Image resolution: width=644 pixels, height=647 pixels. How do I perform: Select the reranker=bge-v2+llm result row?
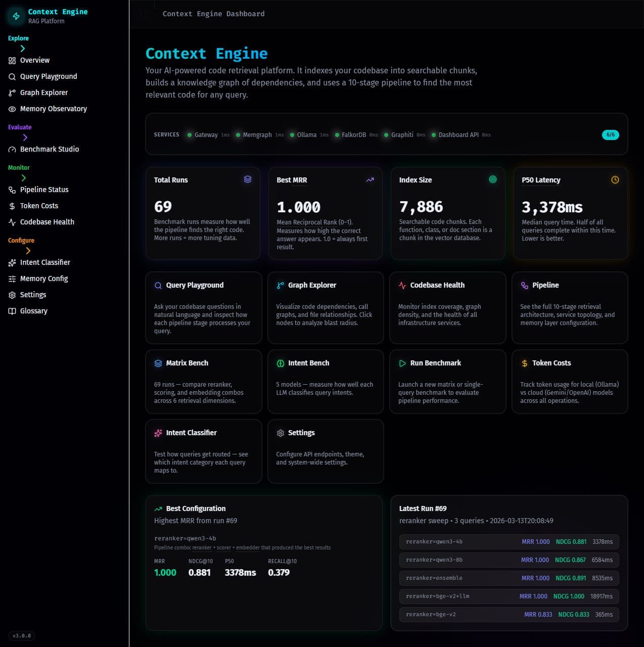(x=509, y=596)
